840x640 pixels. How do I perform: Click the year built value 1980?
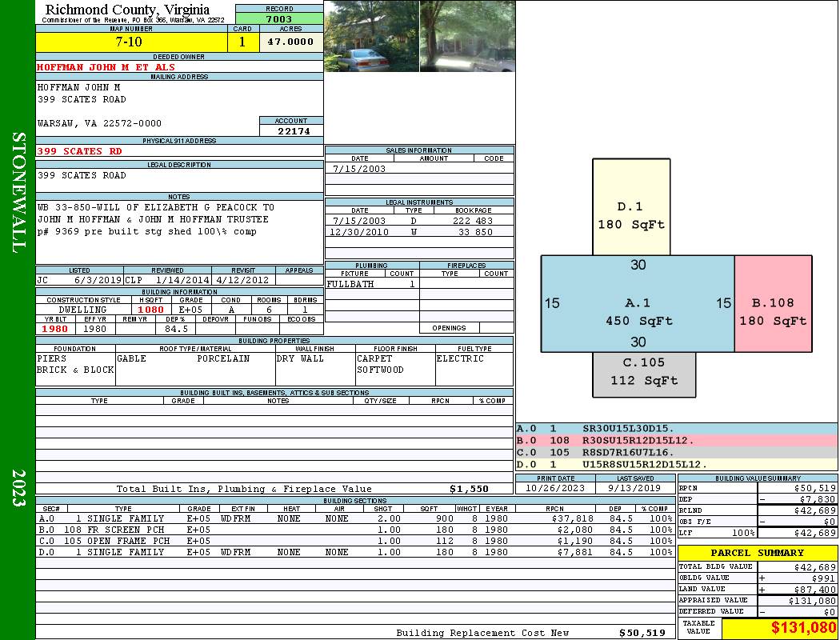pos(54,329)
